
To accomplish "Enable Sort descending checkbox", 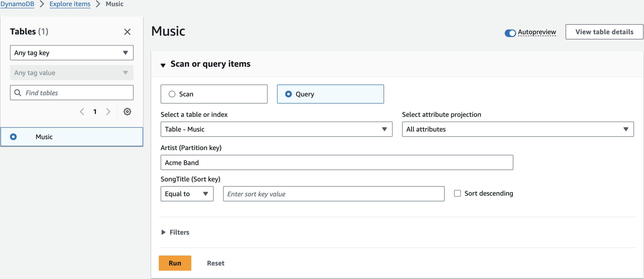I will tap(457, 193).
